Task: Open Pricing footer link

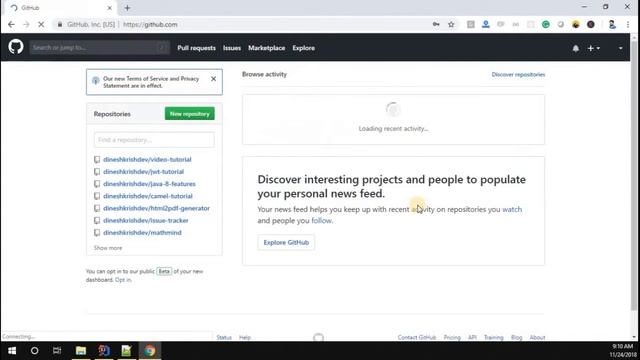Action: pyautogui.click(x=452, y=337)
